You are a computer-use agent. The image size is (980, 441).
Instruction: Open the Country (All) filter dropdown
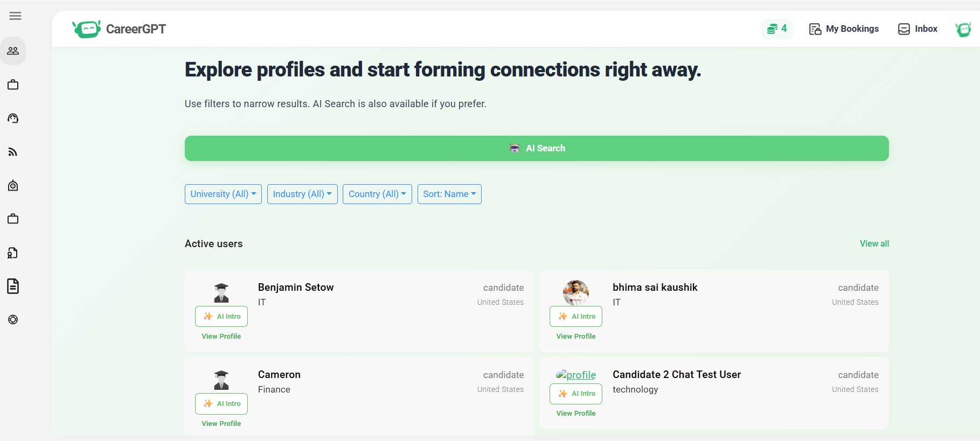[377, 194]
